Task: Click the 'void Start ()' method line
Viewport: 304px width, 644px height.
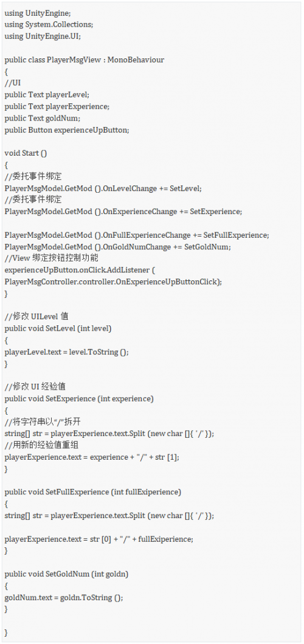Action: (x=26, y=153)
